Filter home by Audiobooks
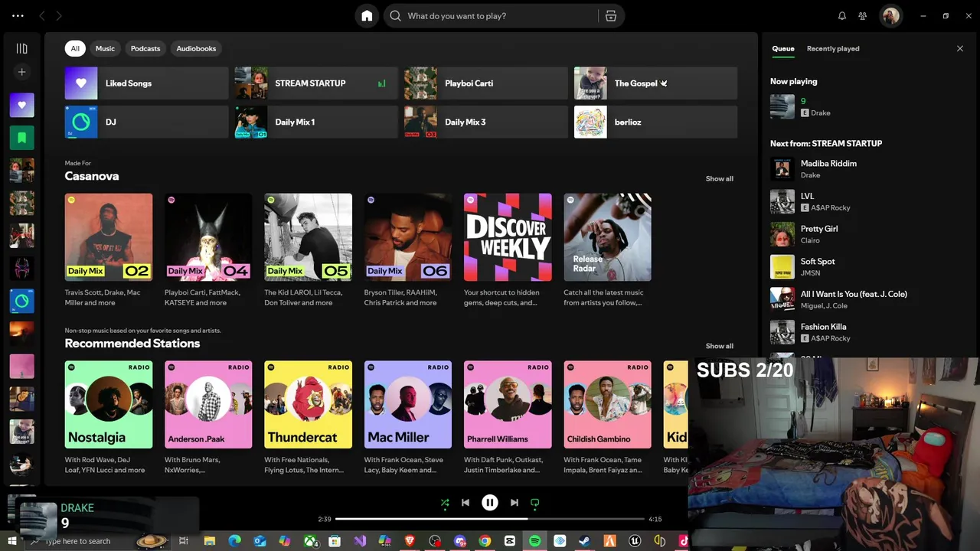This screenshot has width=980, height=551. coord(196,48)
